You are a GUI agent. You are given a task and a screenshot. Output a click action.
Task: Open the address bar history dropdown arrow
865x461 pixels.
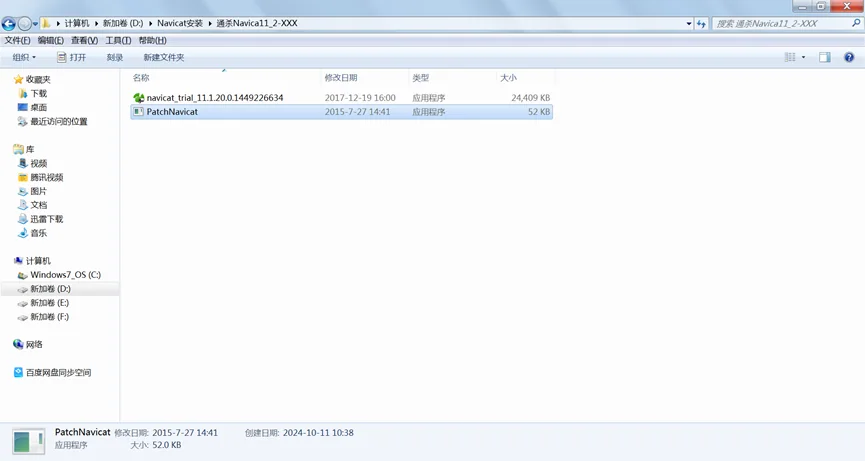[x=688, y=24]
